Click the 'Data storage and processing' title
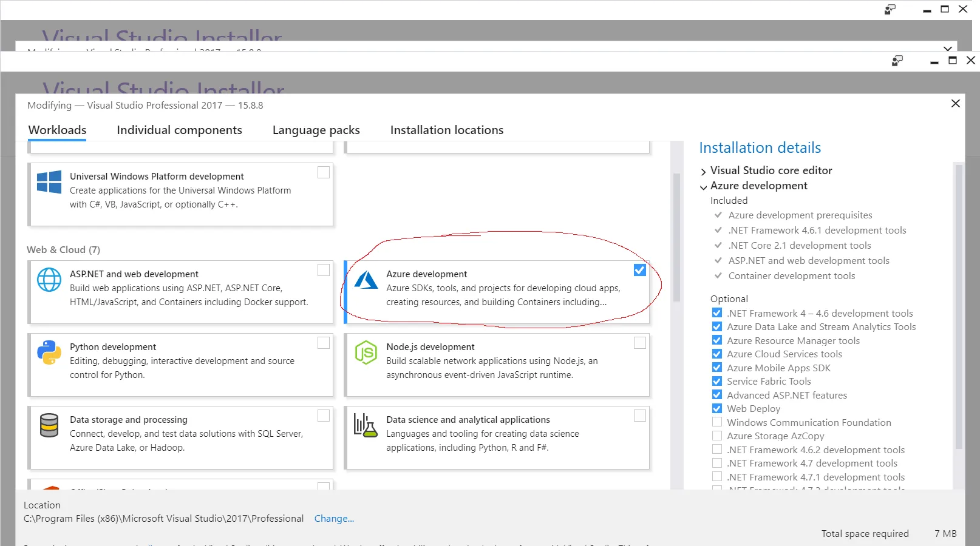 129,420
